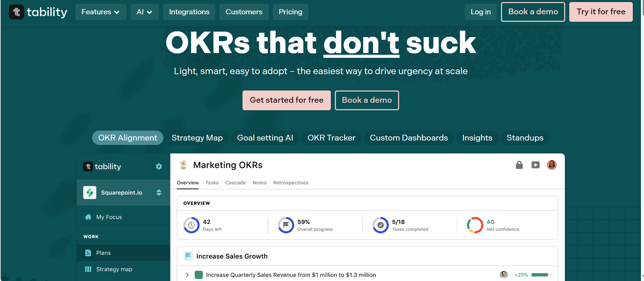Open the Cascade tab

(x=235, y=183)
